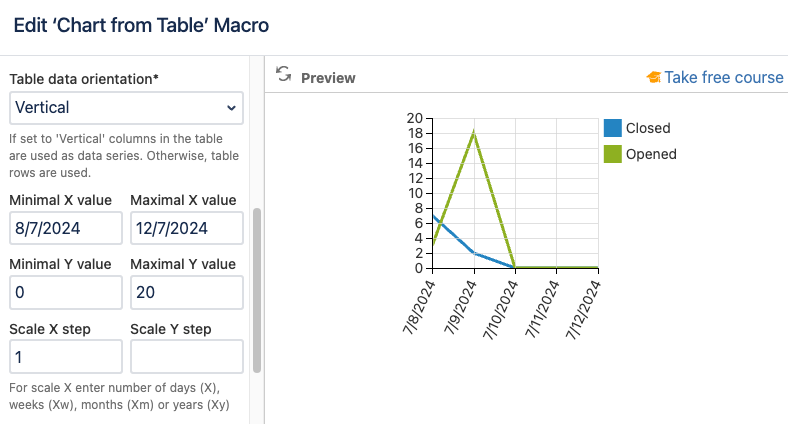Focus the Maximal Y value input
The image size is (788, 424).
[187, 292]
